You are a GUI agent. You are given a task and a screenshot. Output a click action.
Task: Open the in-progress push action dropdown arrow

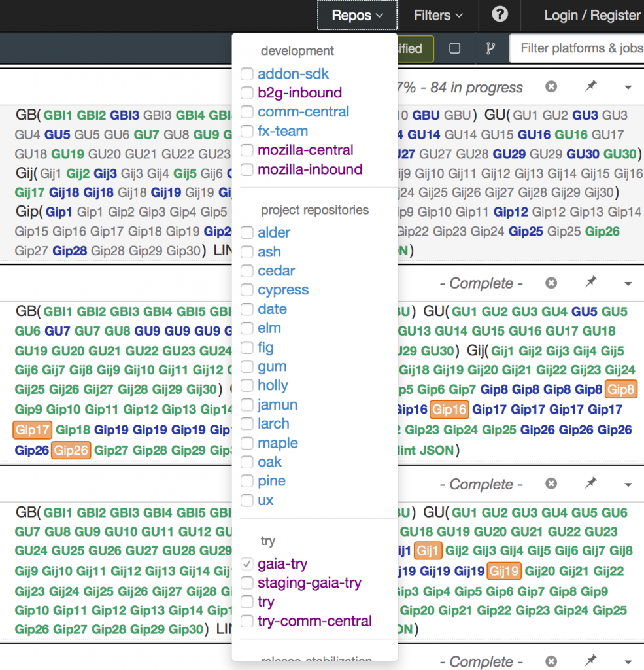tap(628, 88)
